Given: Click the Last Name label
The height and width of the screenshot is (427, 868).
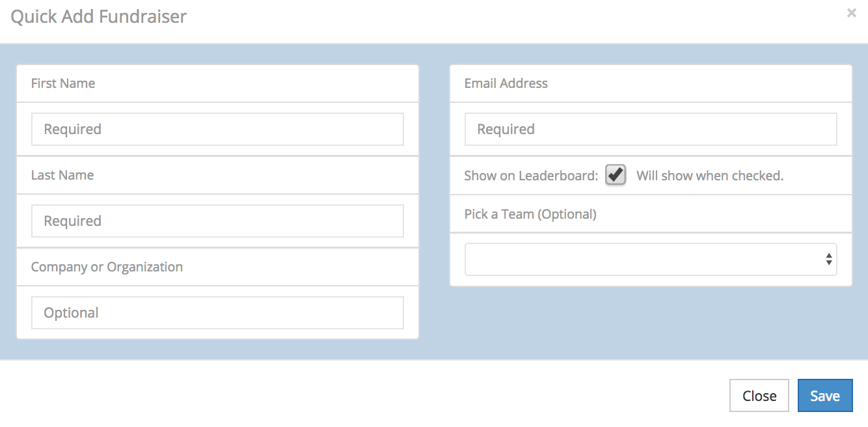Looking at the screenshot, I should (x=62, y=175).
